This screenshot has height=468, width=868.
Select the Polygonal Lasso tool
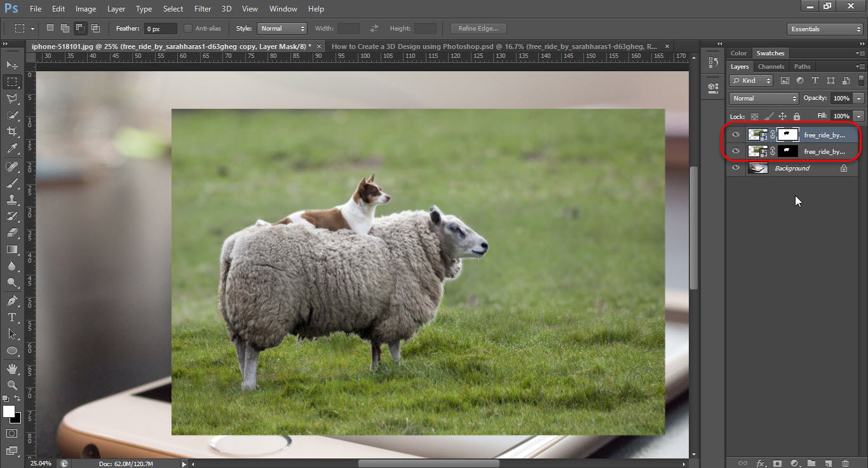point(12,99)
